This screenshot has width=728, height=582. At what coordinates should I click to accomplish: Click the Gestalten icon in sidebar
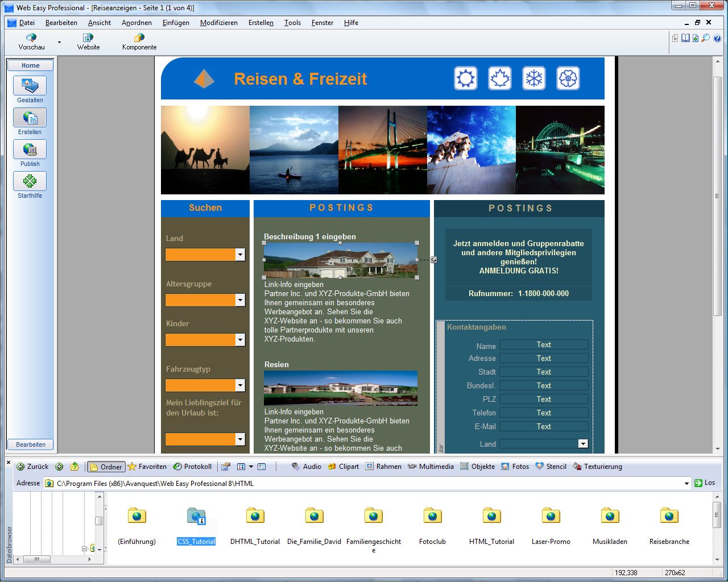coord(30,86)
